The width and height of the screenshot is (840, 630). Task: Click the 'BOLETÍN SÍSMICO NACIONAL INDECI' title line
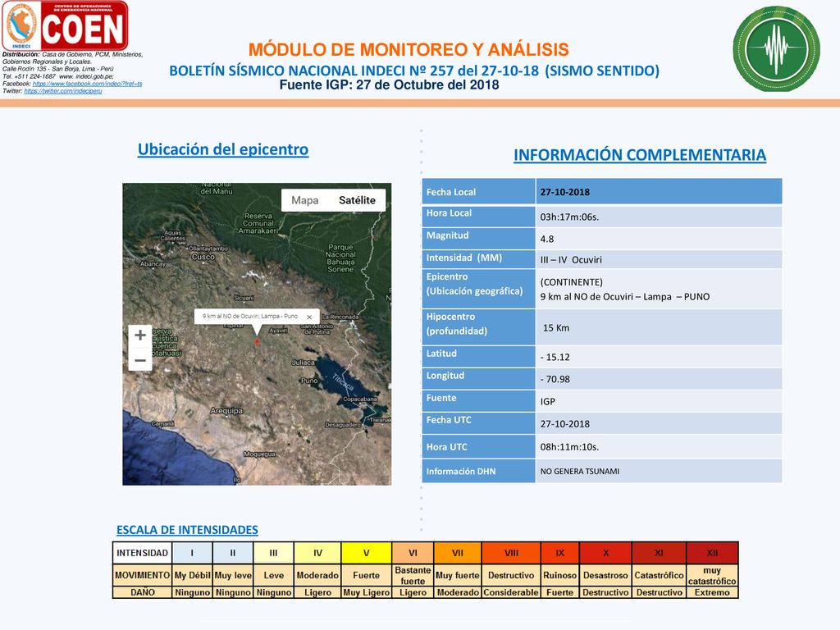tap(414, 71)
